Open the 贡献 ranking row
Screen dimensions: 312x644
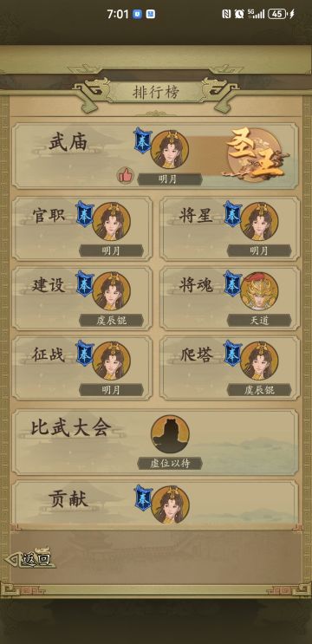point(156,503)
